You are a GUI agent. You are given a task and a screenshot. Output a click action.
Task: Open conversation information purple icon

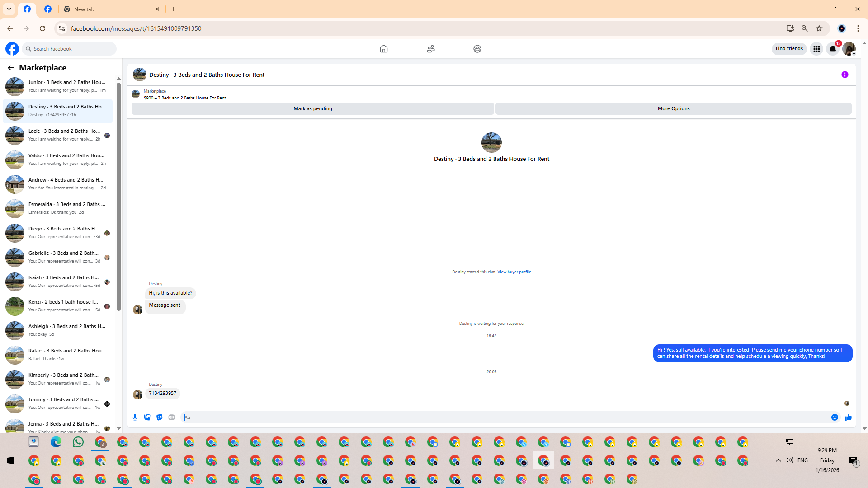pos(844,75)
